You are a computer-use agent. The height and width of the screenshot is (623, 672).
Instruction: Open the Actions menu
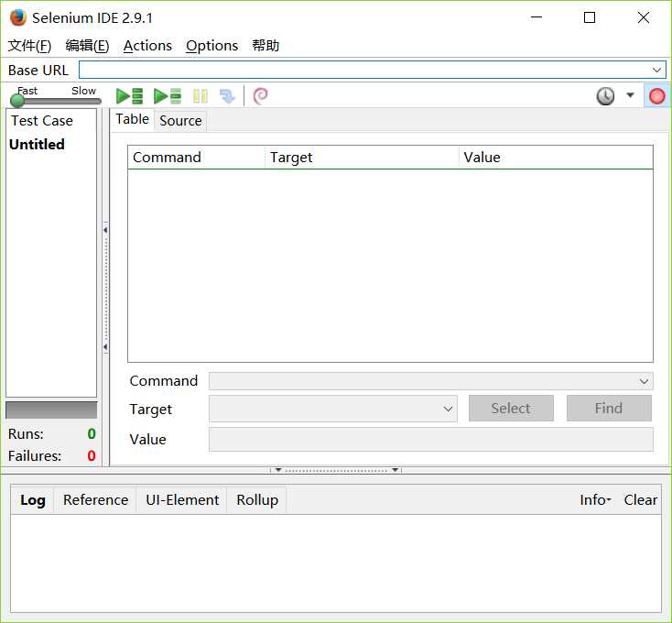point(147,46)
